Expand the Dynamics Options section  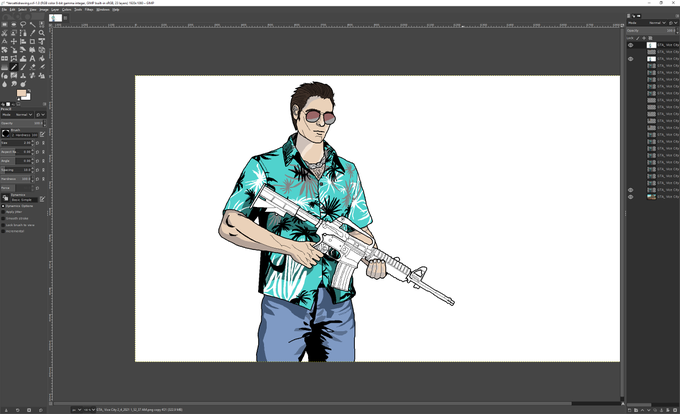coord(3,206)
